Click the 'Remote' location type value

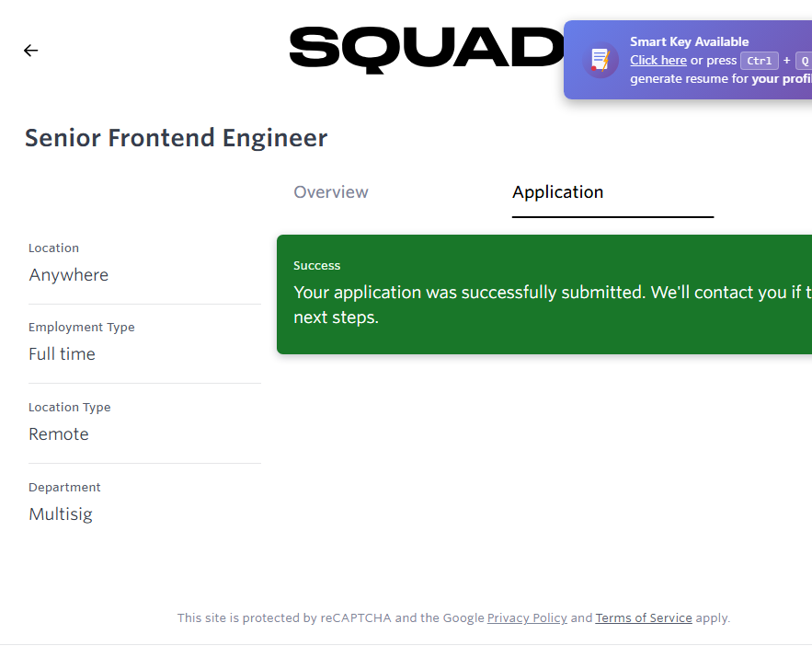pos(59,434)
